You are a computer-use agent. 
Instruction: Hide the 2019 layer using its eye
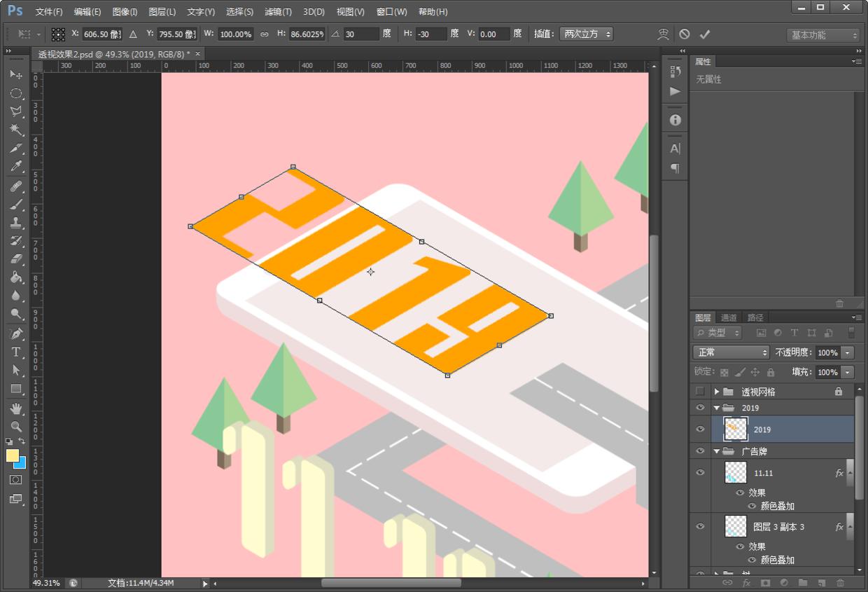[x=700, y=429]
